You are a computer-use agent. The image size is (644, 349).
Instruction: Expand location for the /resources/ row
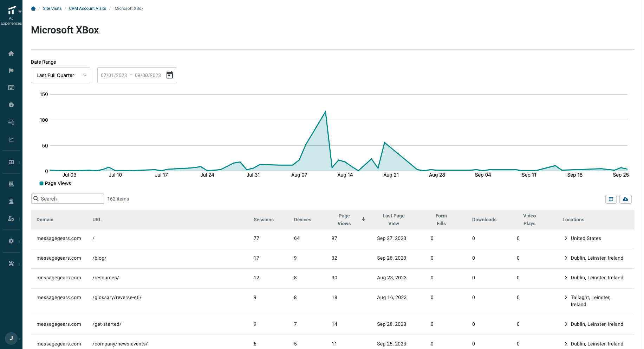tap(566, 278)
